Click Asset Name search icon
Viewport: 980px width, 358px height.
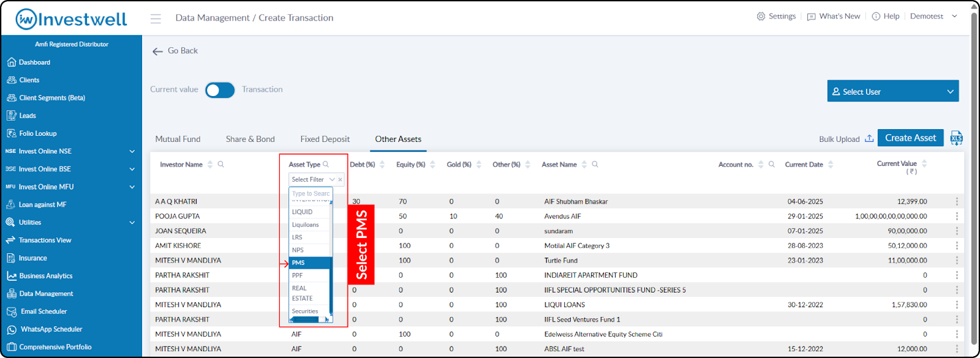[x=595, y=165]
